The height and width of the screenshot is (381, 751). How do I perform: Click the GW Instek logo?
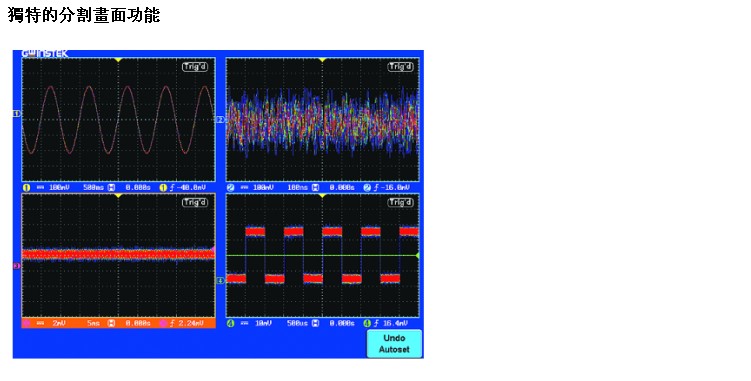[45, 54]
